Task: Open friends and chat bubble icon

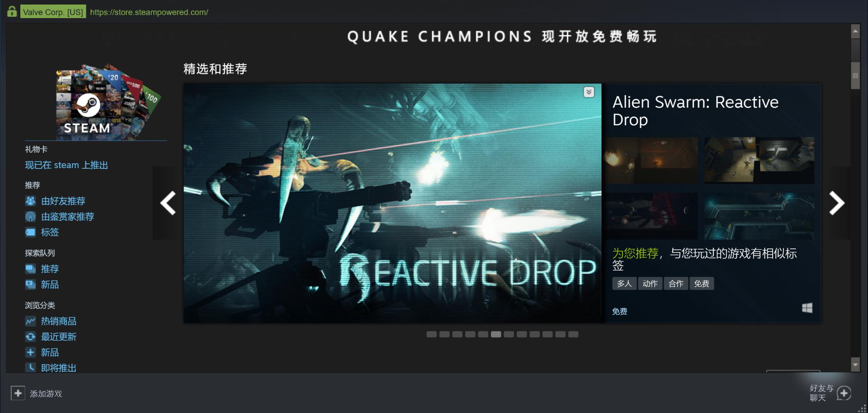Action: click(844, 393)
